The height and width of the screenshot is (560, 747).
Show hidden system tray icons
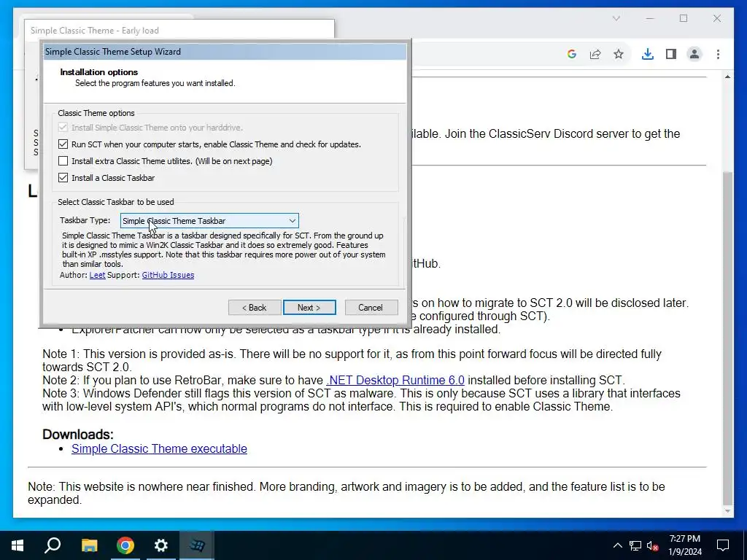click(x=617, y=545)
